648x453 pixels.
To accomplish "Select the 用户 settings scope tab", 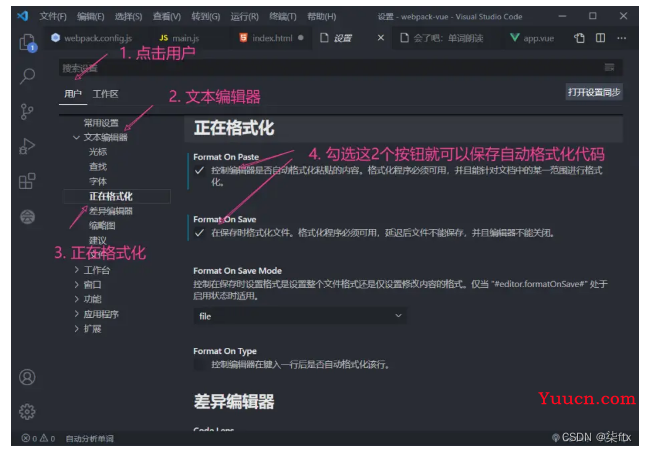I will [73, 94].
